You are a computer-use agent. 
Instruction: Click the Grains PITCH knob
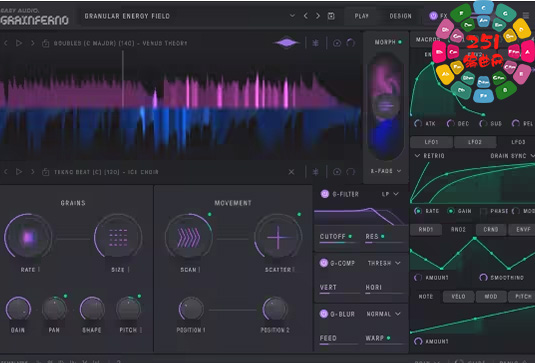coord(128,309)
